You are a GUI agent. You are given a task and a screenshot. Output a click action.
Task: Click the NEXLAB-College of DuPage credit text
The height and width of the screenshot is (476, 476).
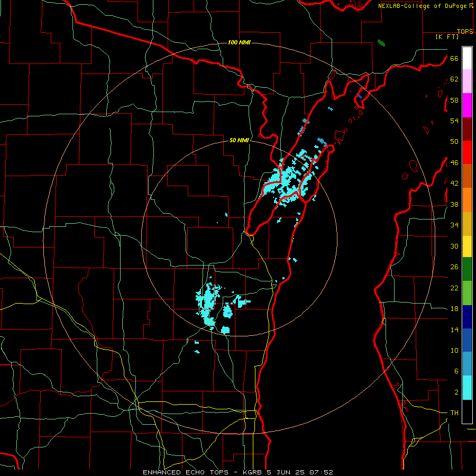point(423,6)
